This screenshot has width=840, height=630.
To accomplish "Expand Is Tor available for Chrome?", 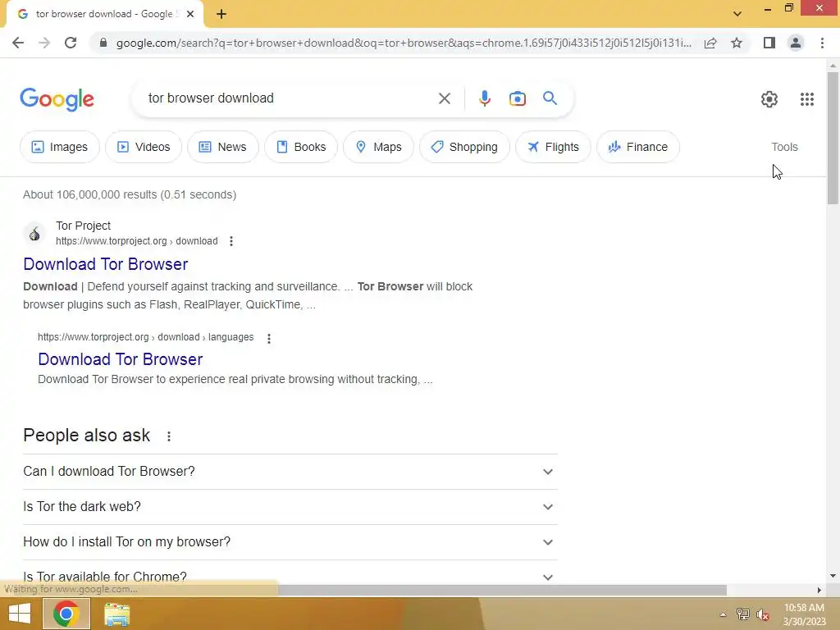I will [290, 577].
